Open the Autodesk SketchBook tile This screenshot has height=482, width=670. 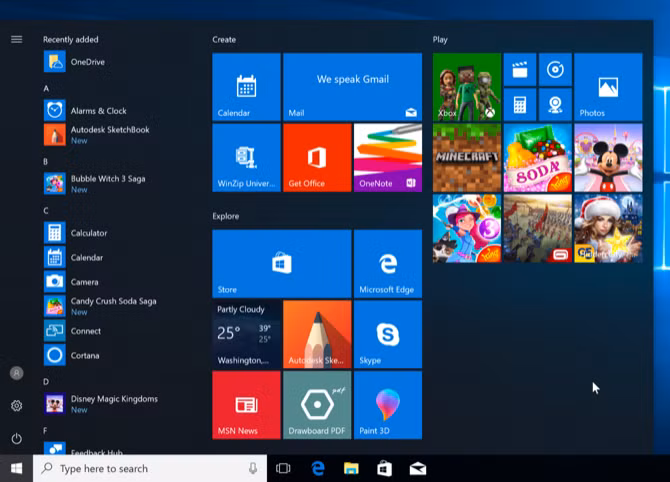pyautogui.click(x=317, y=334)
